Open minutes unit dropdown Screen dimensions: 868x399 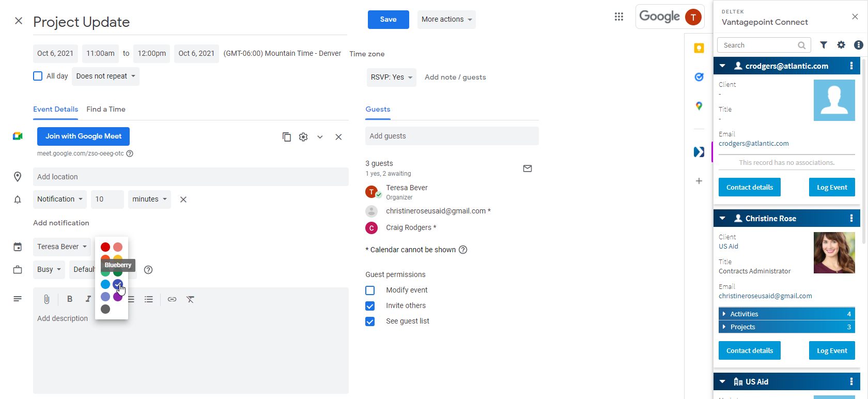click(149, 199)
